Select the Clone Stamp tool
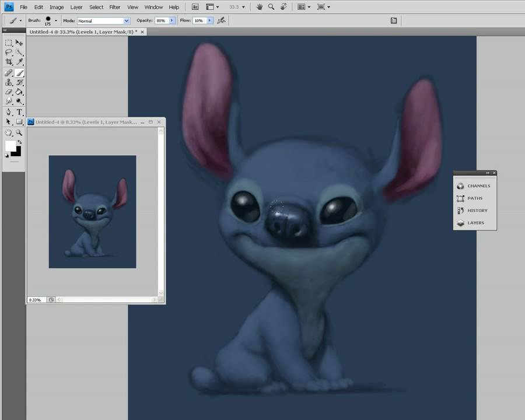The image size is (525, 420). click(9, 82)
